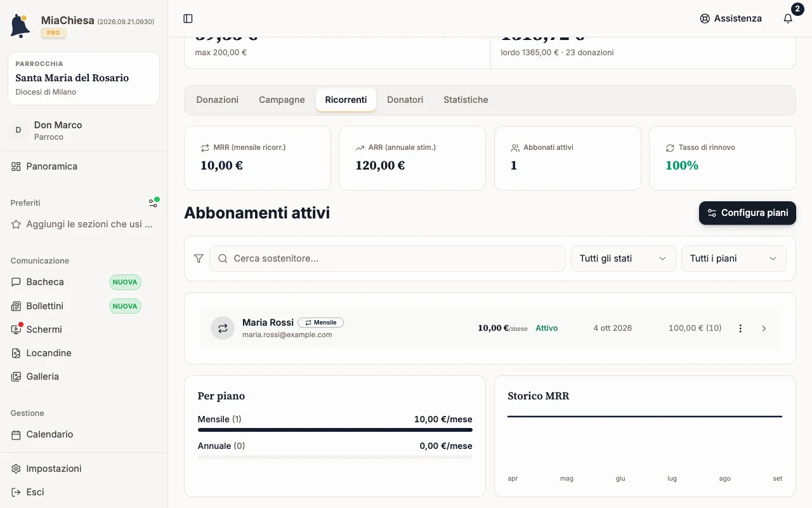
Task: Click the 120,00 € ARR value
Action: click(380, 166)
